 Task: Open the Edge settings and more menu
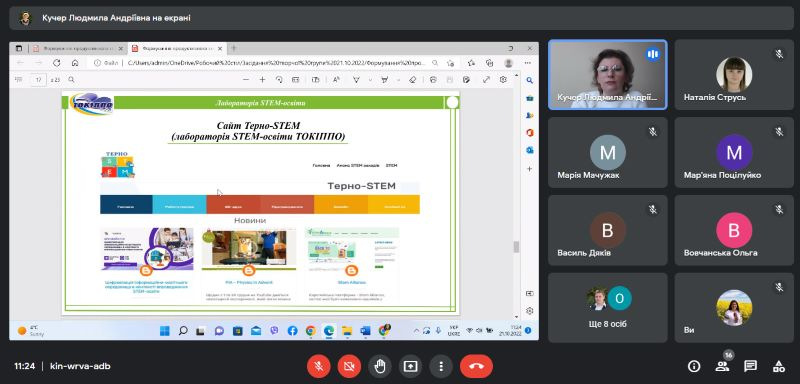528,63
